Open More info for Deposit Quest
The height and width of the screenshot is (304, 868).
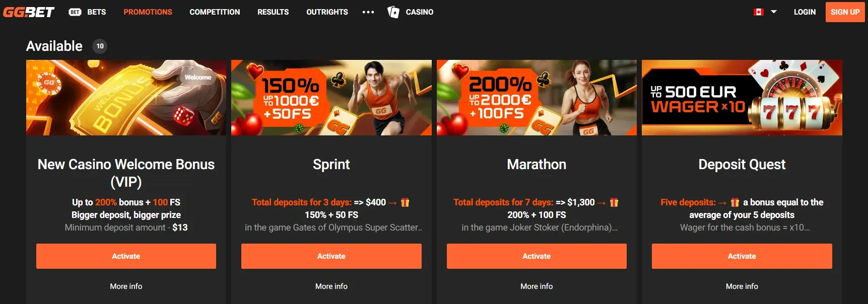pos(742,286)
